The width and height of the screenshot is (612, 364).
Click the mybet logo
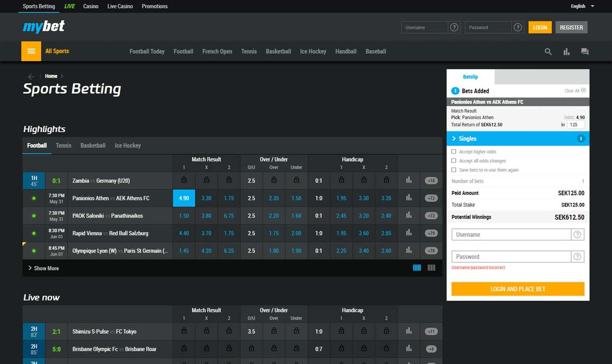pos(44,27)
